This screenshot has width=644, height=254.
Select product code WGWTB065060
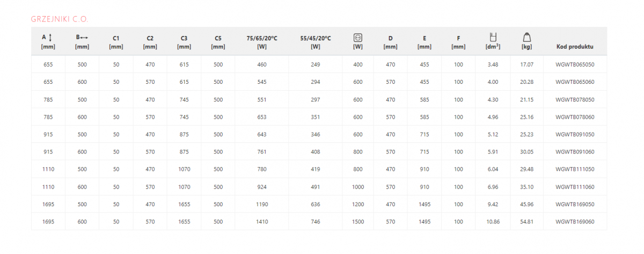point(575,82)
